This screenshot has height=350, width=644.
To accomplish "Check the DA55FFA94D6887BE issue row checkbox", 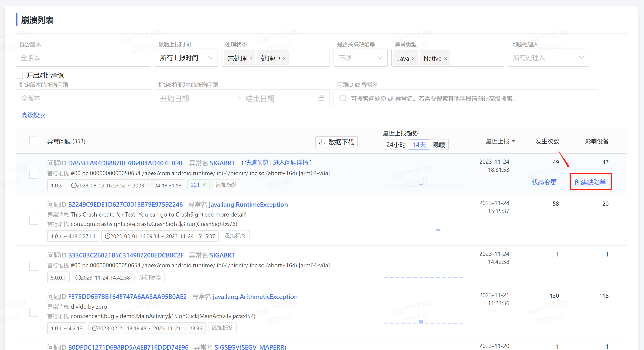I will click(34, 174).
